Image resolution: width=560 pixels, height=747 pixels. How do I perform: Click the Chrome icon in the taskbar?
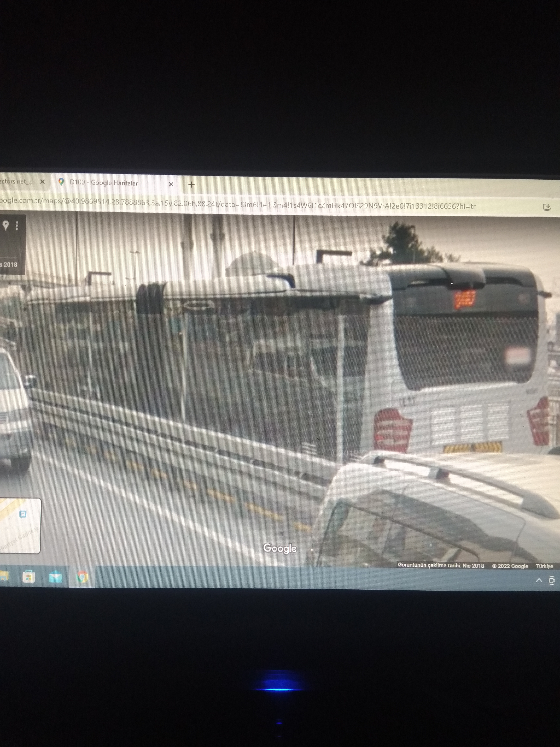(82, 577)
